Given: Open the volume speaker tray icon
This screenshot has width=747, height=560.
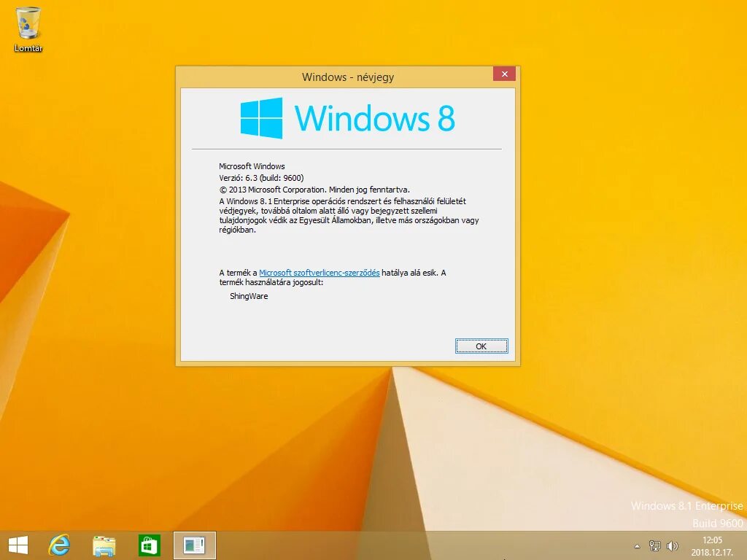Looking at the screenshot, I should coord(672,545).
